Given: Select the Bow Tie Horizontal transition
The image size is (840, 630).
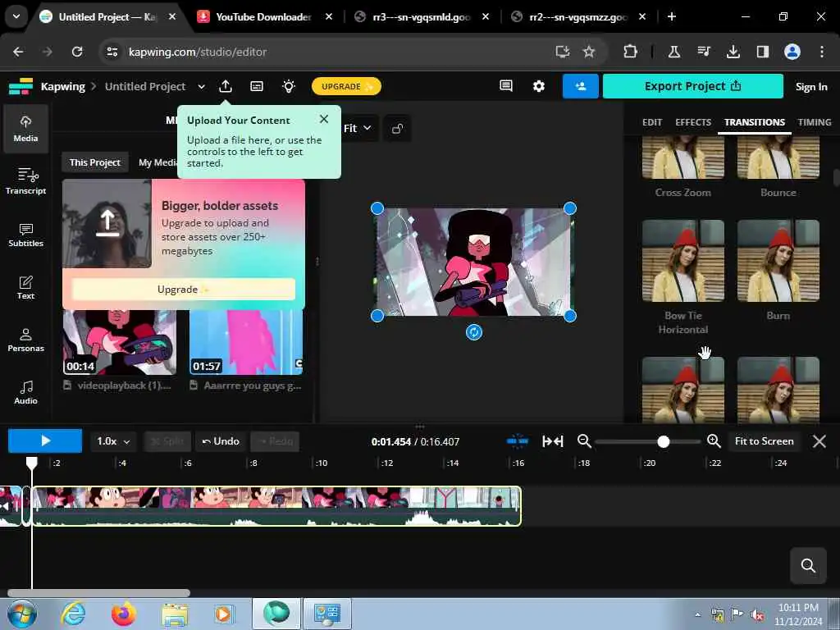Looking at the screenshot, I should point(683,261).
